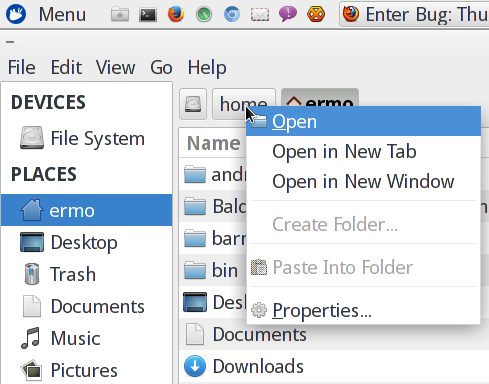Open the View menu
The image size is (489, 384).
(115, 68)
